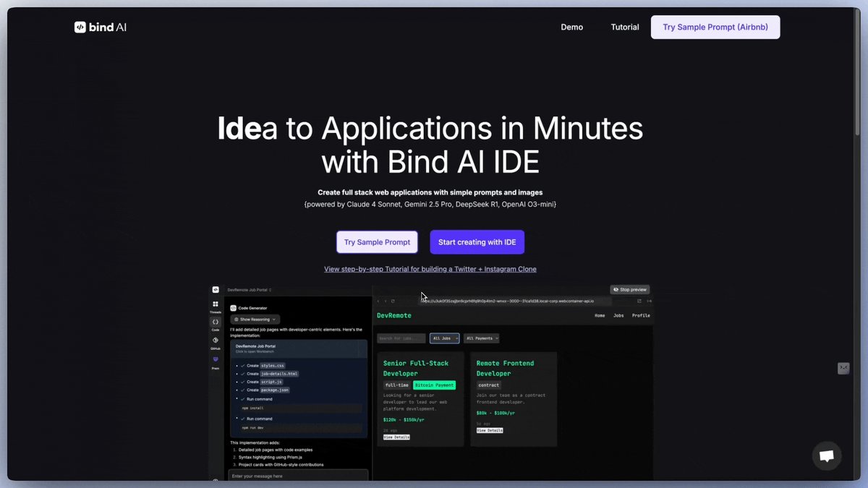Click the $80k - $100k/yr salary text

(495, 414)
